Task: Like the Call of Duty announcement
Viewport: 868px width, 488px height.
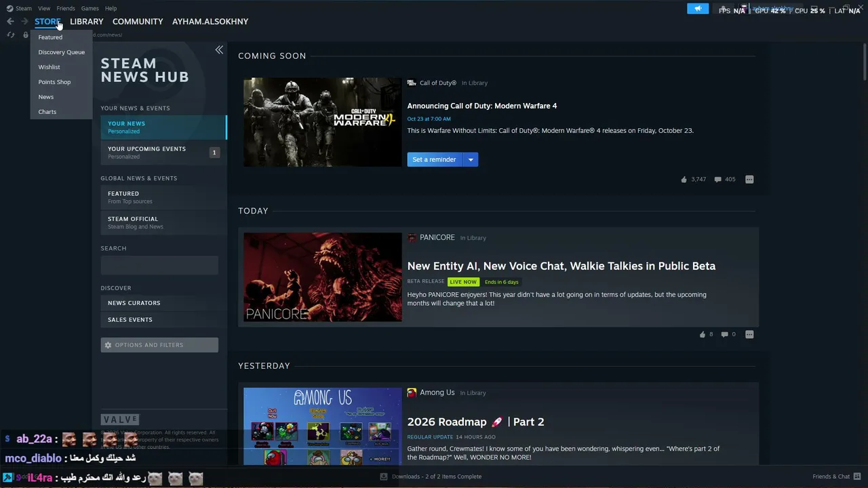Action: coord(684,180)
